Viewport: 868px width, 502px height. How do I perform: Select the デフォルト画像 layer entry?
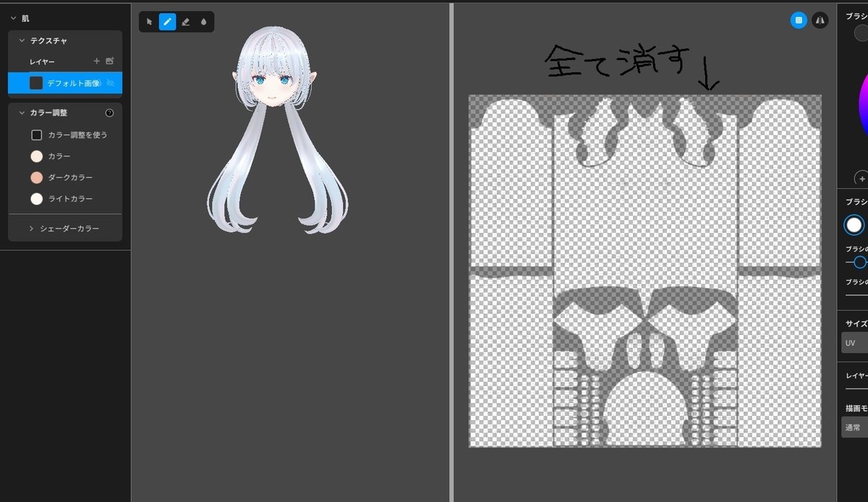click(69, 83)
